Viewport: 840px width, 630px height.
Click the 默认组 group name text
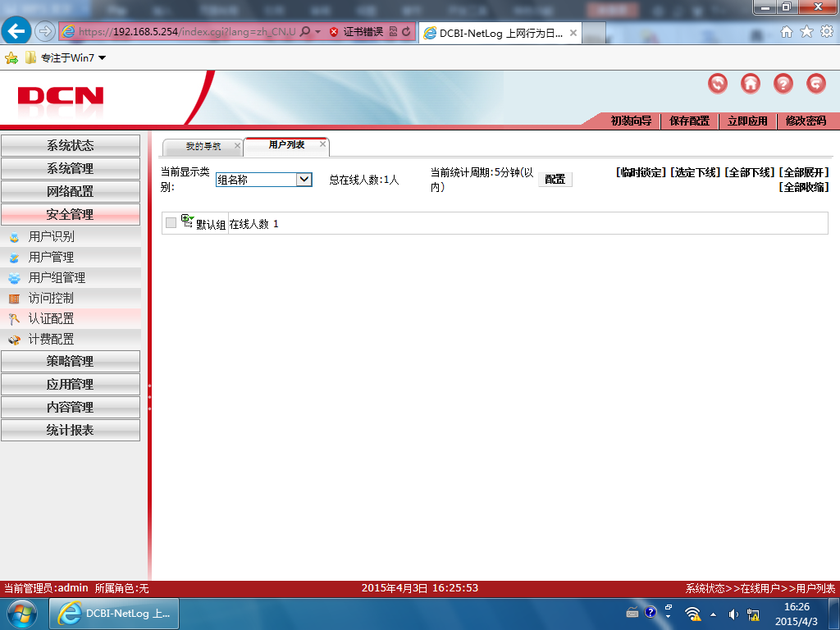click(211, 225)
